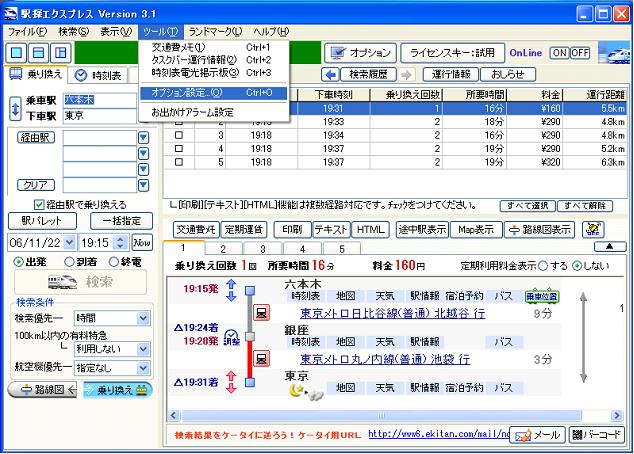Switch to route tab 3

coord(262,249)
